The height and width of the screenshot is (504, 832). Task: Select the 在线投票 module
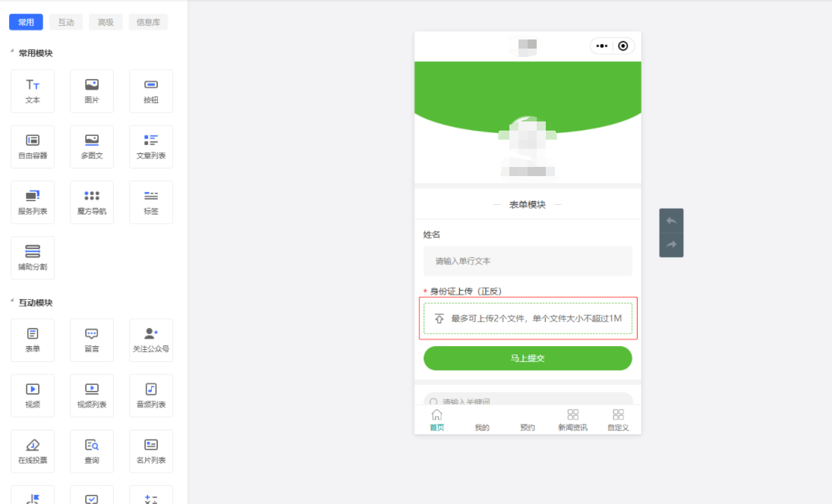33,452
